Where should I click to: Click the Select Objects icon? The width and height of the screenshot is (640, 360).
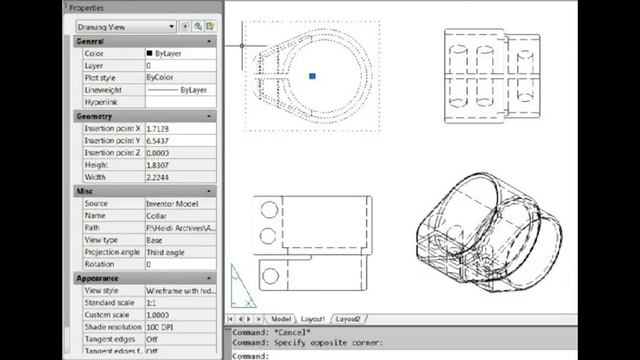click(198, 27)
